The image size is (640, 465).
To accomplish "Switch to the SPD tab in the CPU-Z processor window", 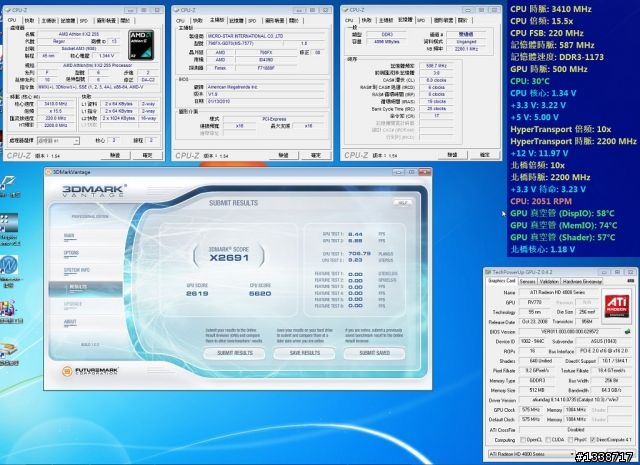I will (x=84, y=20).
